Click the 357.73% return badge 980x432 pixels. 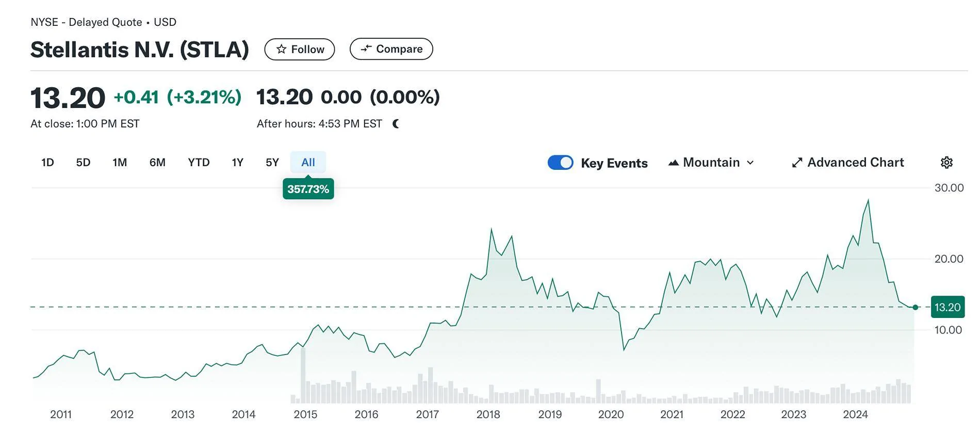point(308,189)
